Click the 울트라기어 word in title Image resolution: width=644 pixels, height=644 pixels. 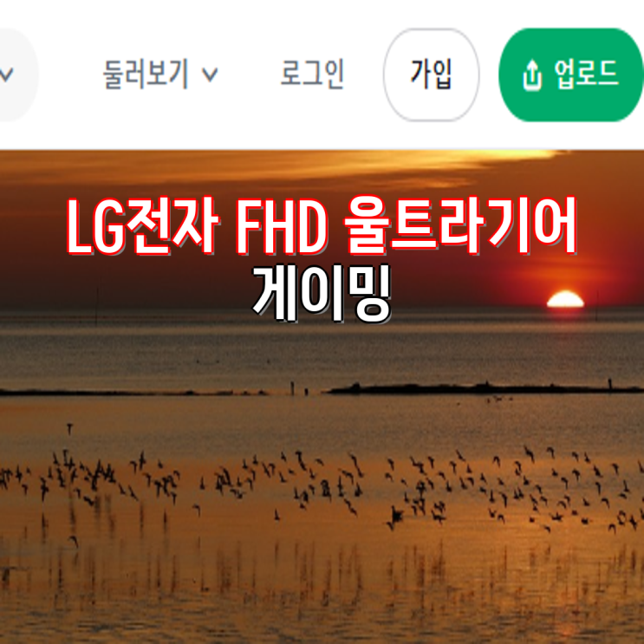click(x=461, y=226)
